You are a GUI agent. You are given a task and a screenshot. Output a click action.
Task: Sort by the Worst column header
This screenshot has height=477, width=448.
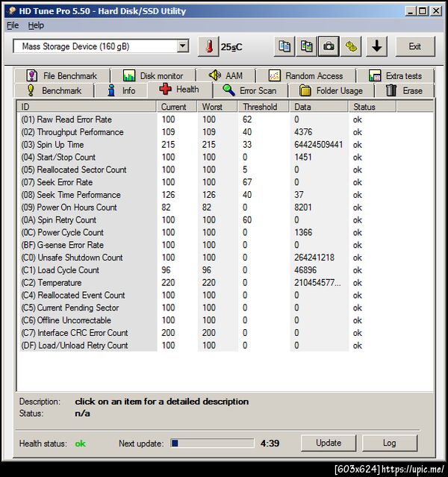click(217, 107)
